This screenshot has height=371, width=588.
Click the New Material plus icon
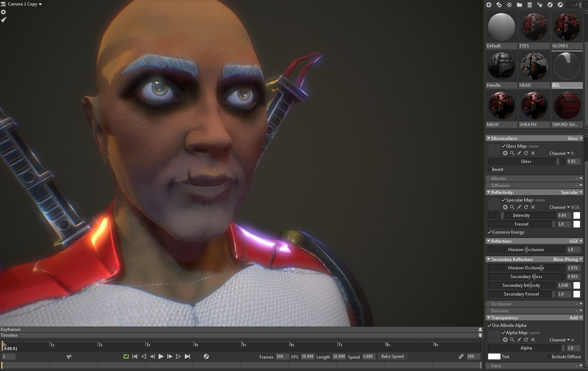pos(489,5)
